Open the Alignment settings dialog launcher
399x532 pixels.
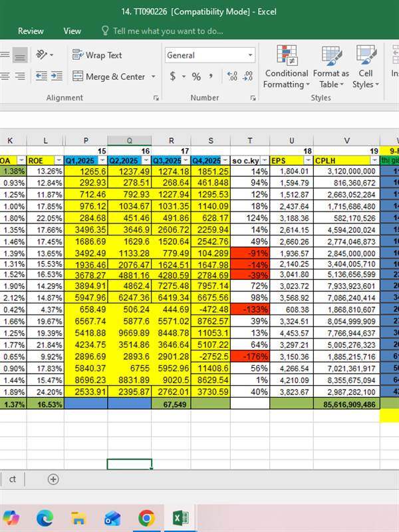pyautogui.click(x=156, y=98)
